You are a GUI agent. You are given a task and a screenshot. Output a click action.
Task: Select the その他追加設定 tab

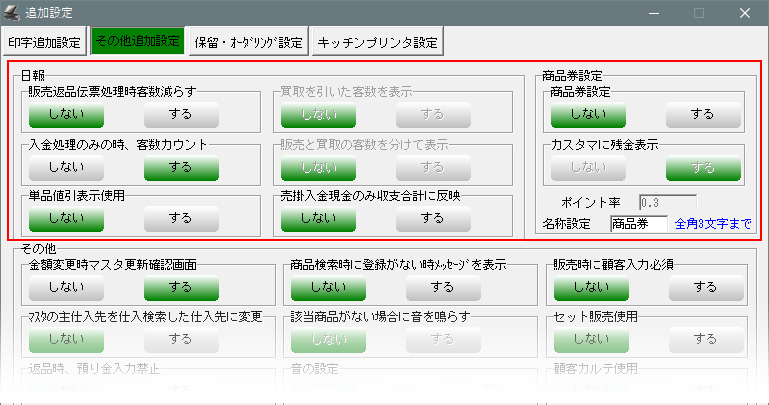136,42
